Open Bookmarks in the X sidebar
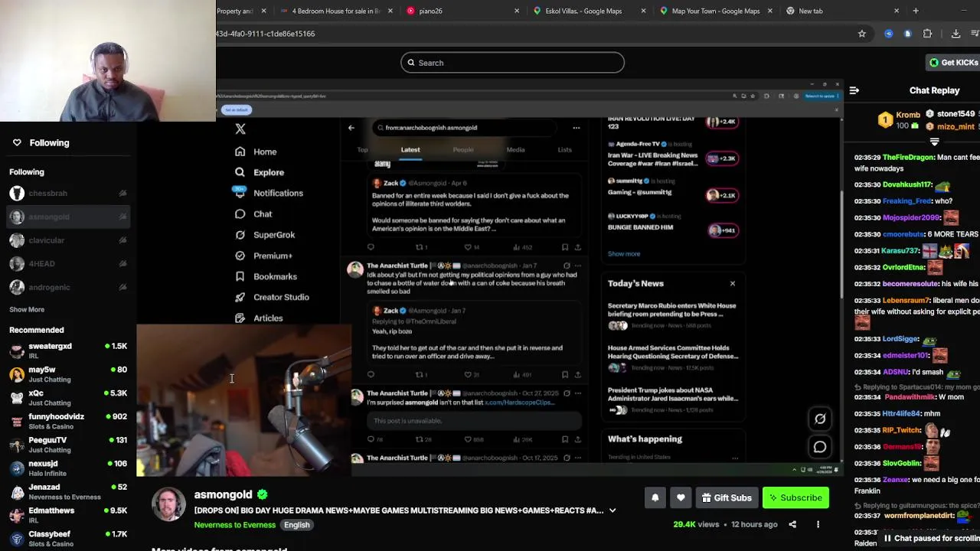980x551 pixels. tap(266, 276)
